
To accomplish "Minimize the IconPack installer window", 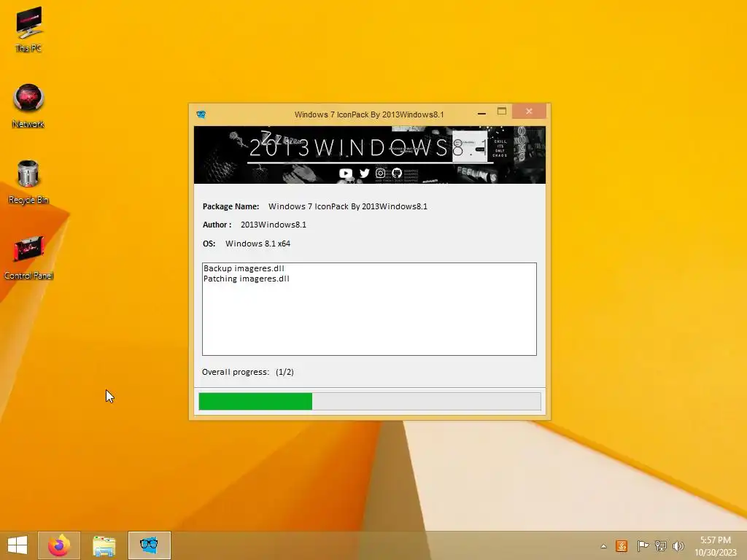I will coord(481,113).
